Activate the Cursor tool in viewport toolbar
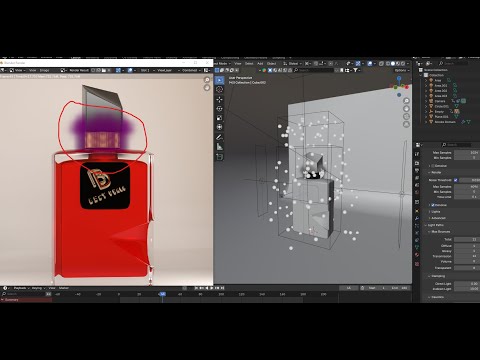The width and height of the screenshot is (480, 360). 219,89
